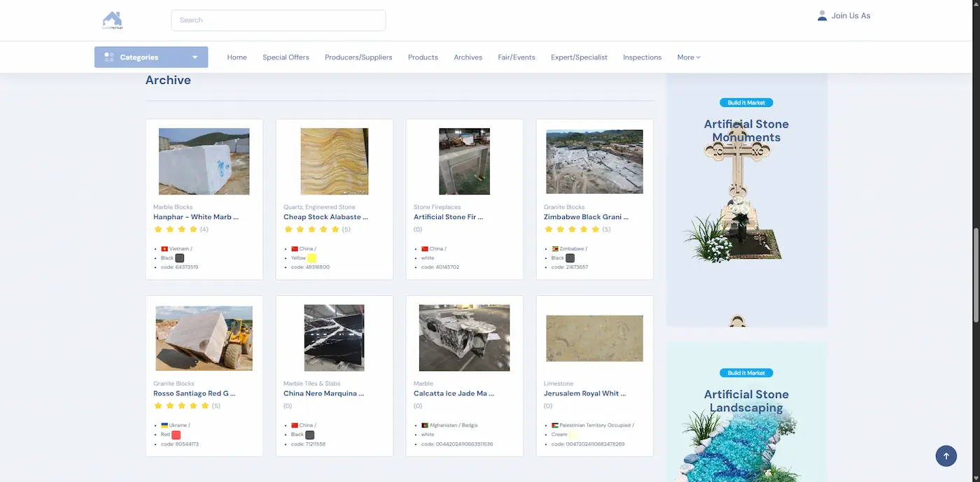This screenshot has height=482, width=980.
Task: Open the More menu dropdown
Action: 688,57
